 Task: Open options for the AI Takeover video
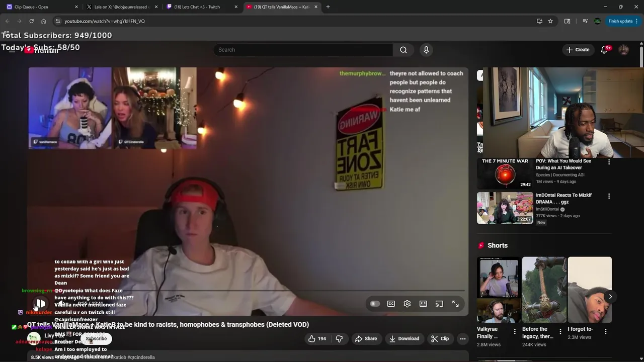click(609, 162)
